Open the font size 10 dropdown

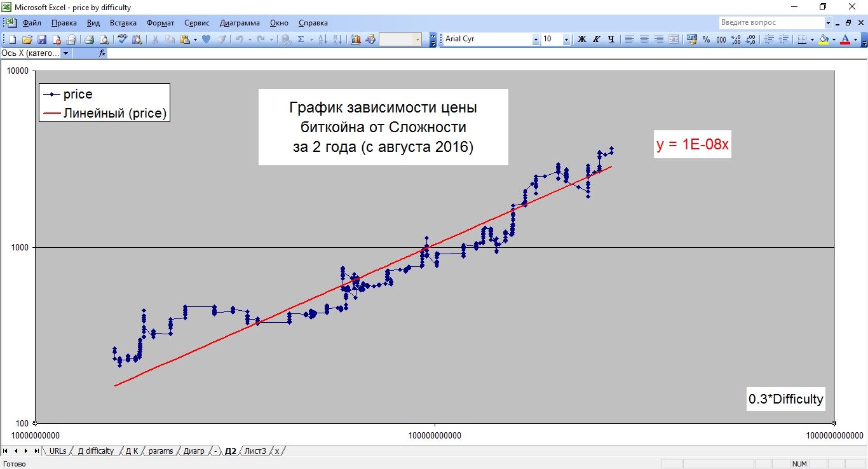566,39
